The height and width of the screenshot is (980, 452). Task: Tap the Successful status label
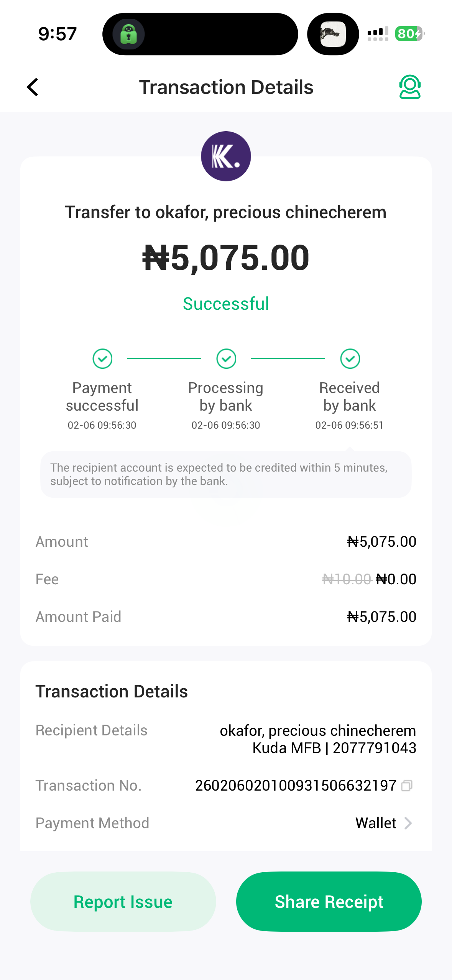pos(226,304)
